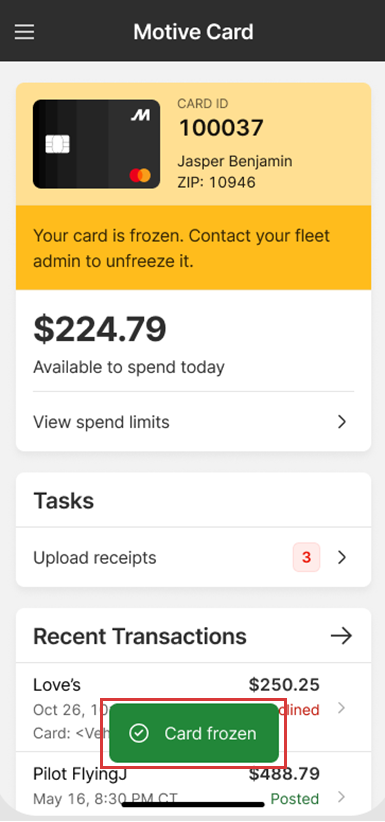Tap the red 3 receipts badge

(306, 557)
